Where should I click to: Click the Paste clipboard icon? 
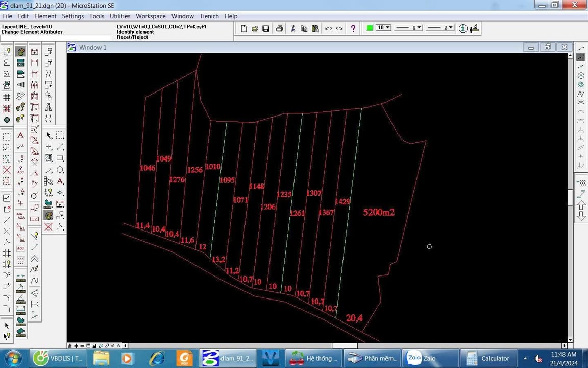point(315,28)
